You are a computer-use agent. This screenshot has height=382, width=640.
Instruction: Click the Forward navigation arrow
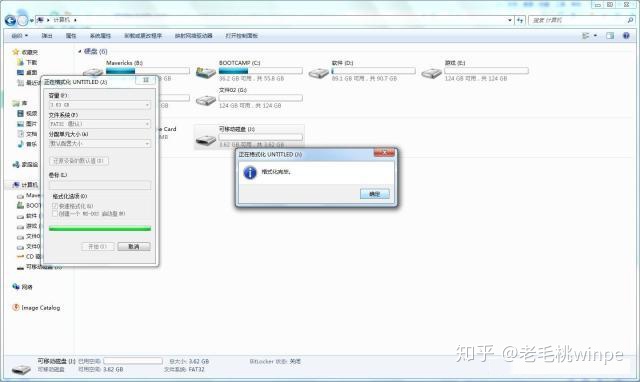point(23,20)
